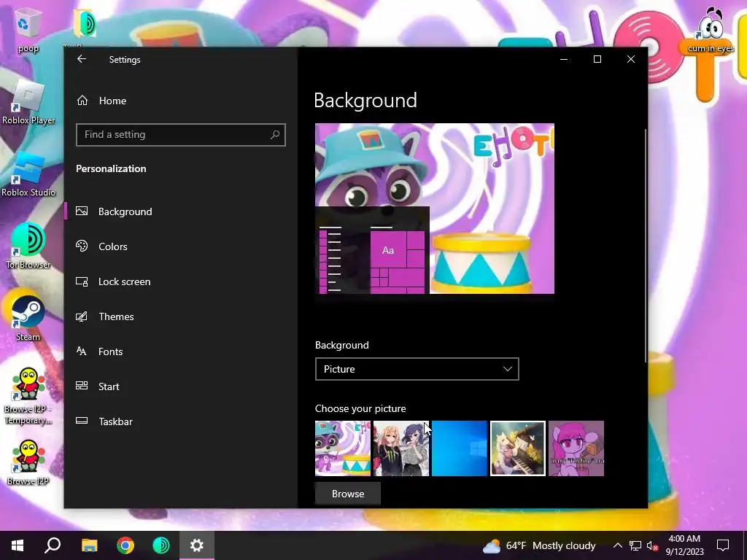Open File Explorer from the taskbar
The height and width of the screenshot is (560, 747).
click(x=89, y=545)
